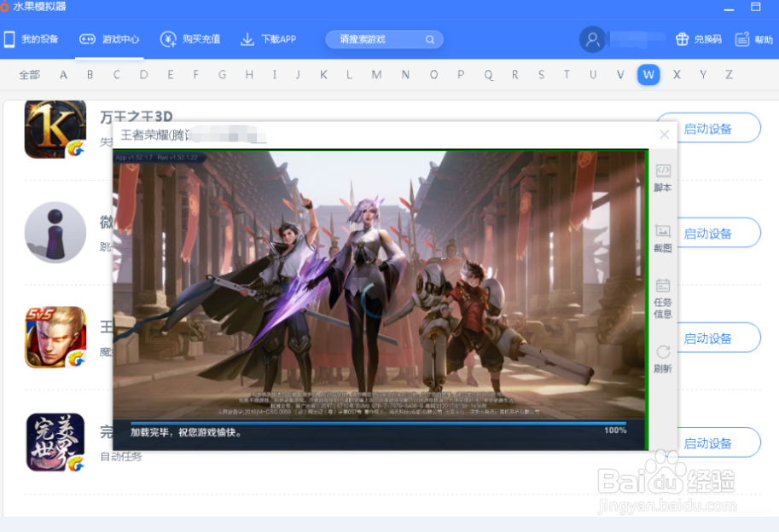Viewport: 779px width, 532px height.
Task: Filter games by letter J
Action: click(298, 75)
